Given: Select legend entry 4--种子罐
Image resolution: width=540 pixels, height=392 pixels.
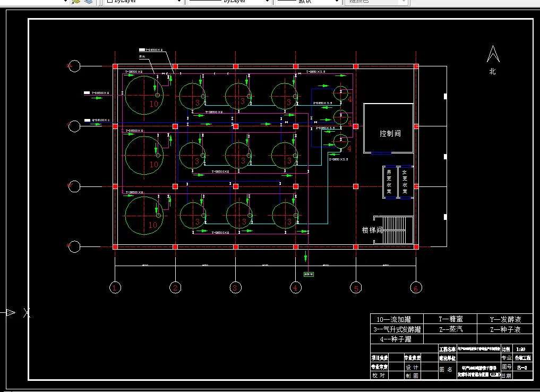Looking at the screenshot, I should click(x=396, y=339).
